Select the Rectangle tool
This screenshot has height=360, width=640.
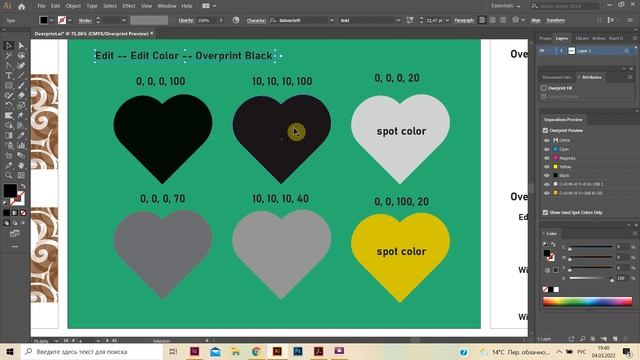(x=9, y=85)
